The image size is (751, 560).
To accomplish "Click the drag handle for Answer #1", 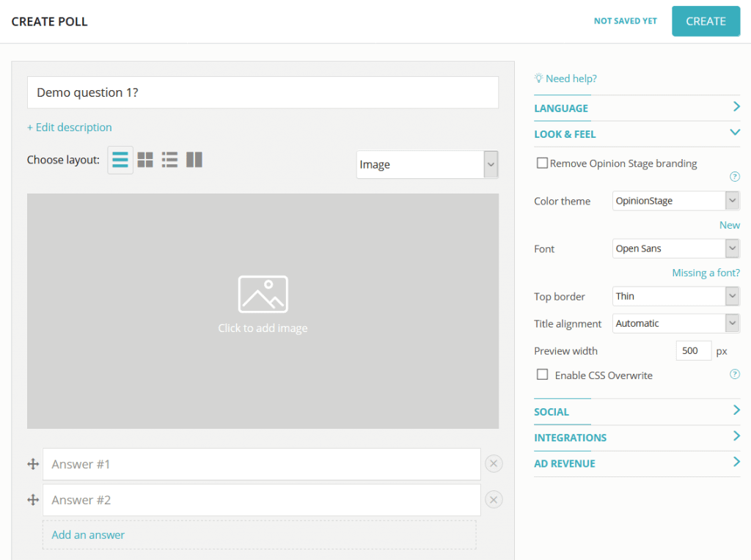I will tap(33, 464).
